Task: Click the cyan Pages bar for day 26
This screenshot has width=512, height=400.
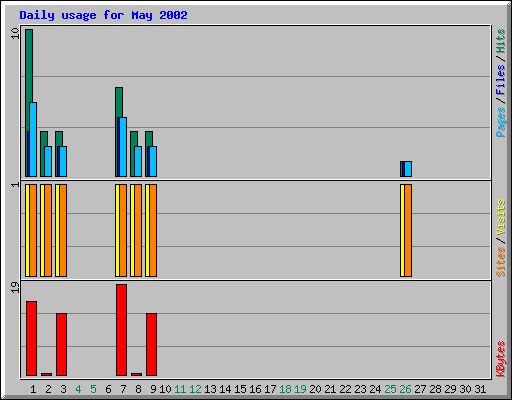Action: click(408, 169)
